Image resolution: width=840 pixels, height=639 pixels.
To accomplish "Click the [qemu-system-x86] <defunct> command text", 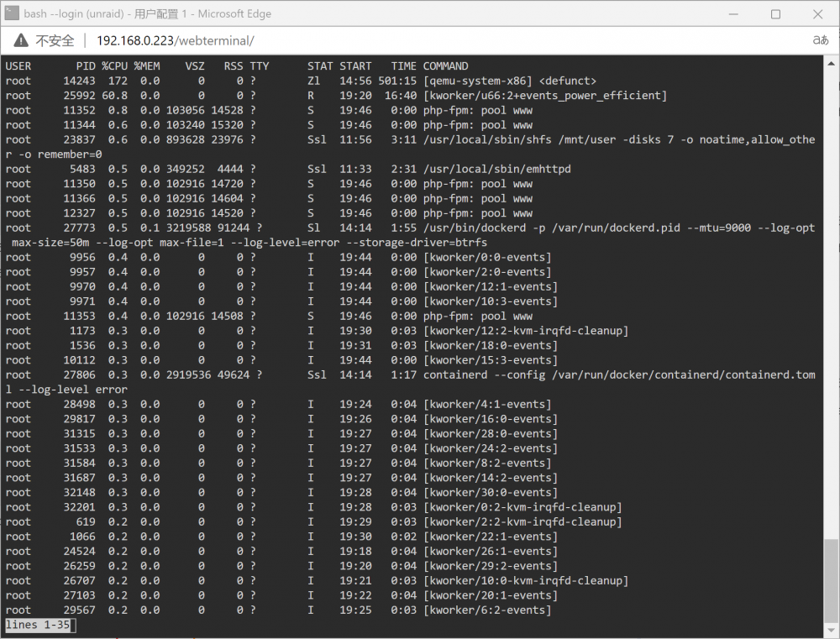I will (510, 81).
